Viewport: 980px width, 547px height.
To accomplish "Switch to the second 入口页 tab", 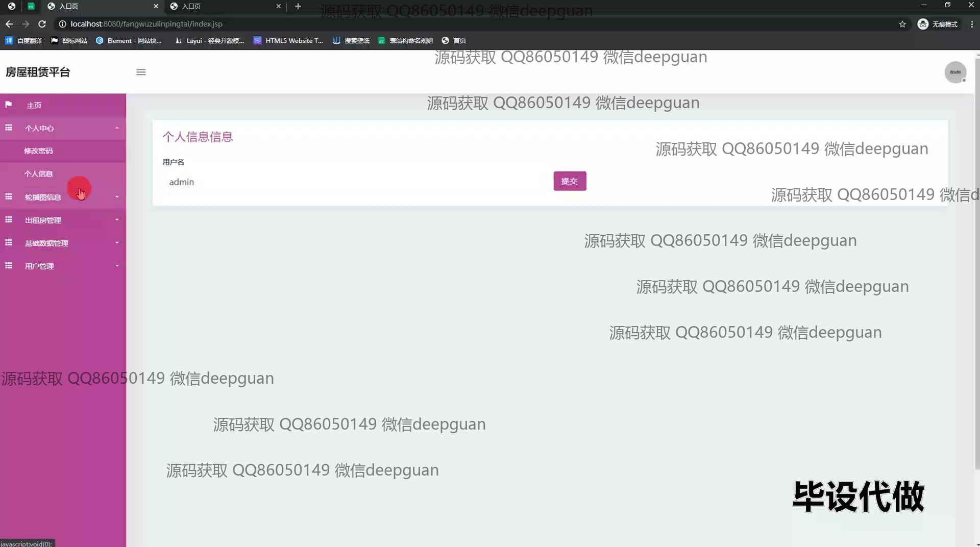I will [x=225, y=6].
